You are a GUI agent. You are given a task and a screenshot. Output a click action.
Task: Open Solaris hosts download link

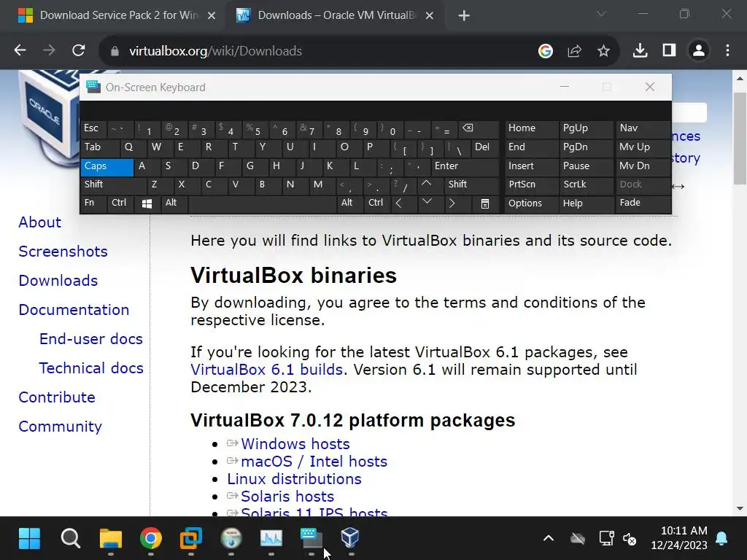point(287,497)
